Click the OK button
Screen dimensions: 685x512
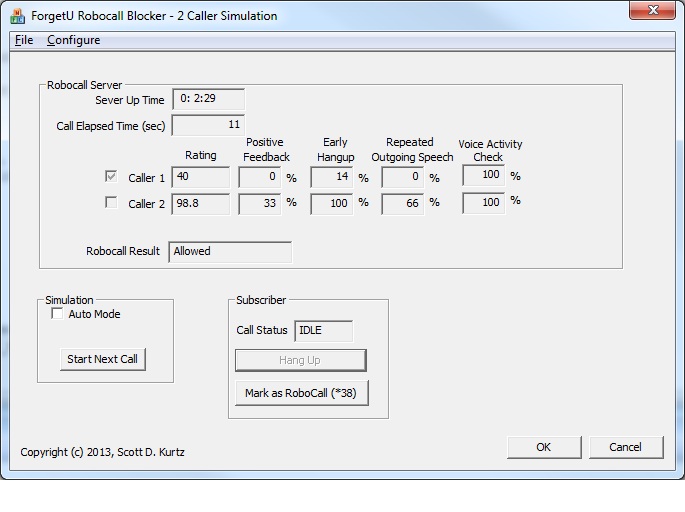point(544,447)
